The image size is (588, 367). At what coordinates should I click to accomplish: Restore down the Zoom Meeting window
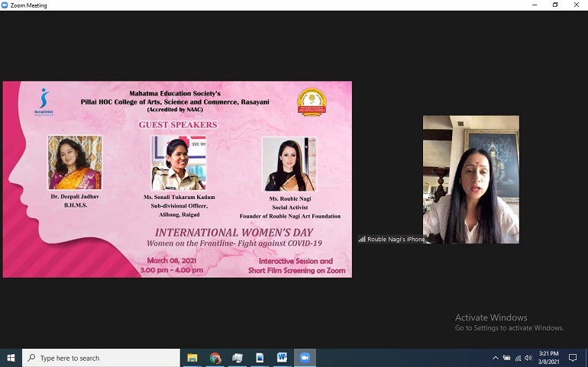tap(555, 5)
